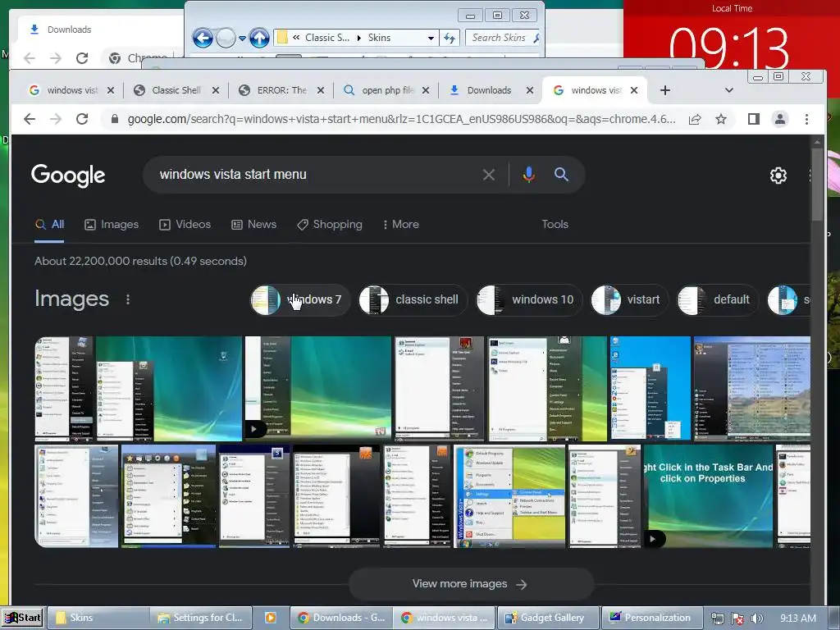Filter images by default chip
Screen dimensions: 840x630
coord(717,300)
